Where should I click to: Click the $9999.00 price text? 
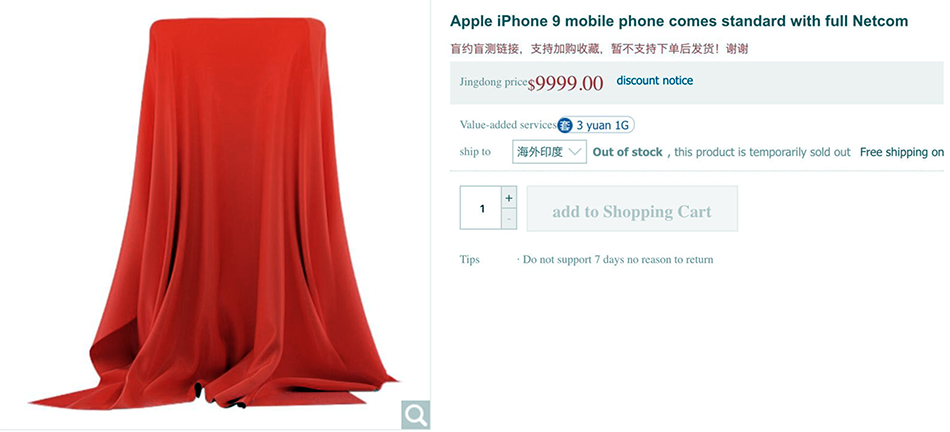(566, 83)
